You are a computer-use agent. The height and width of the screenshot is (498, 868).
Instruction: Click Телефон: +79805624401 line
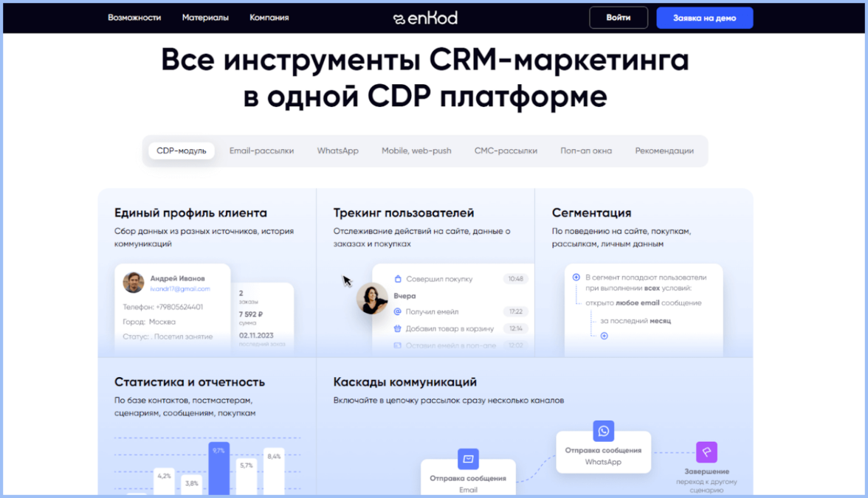pyautogui.click(x=162, y=307)
